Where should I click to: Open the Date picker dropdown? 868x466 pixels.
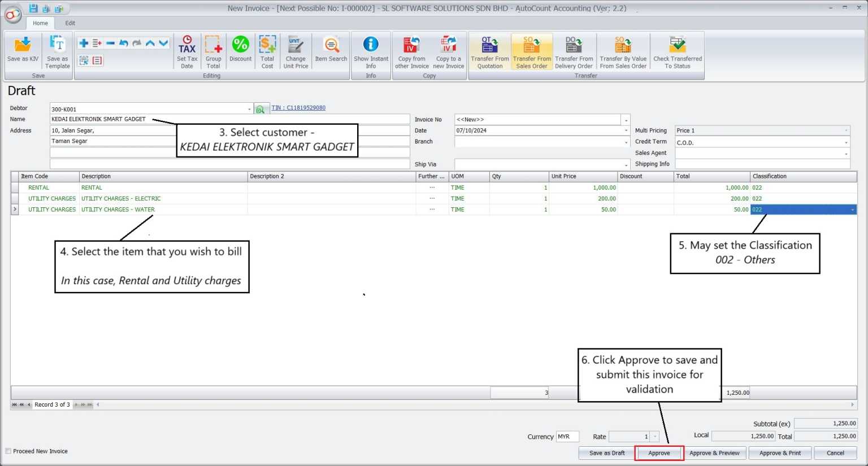[626, 130]
